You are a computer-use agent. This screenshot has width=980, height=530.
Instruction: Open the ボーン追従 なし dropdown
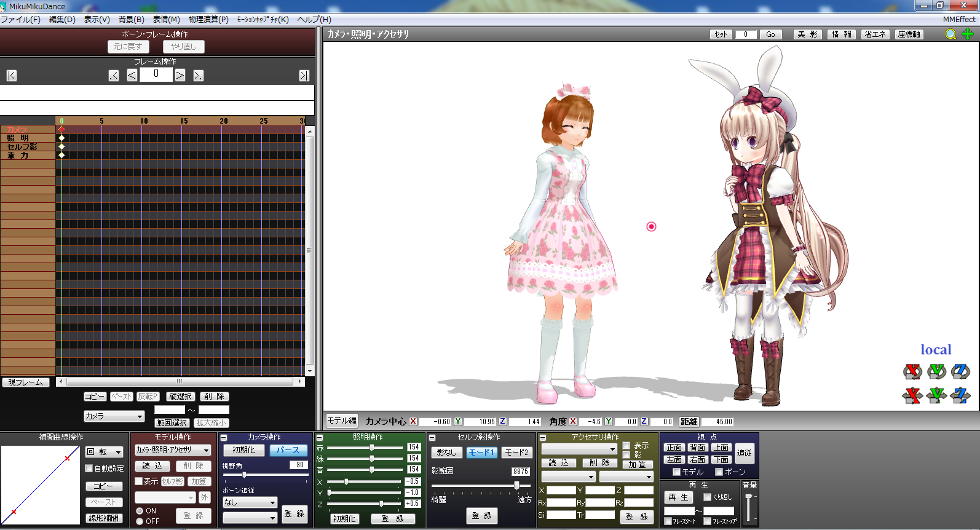(250, 502)
